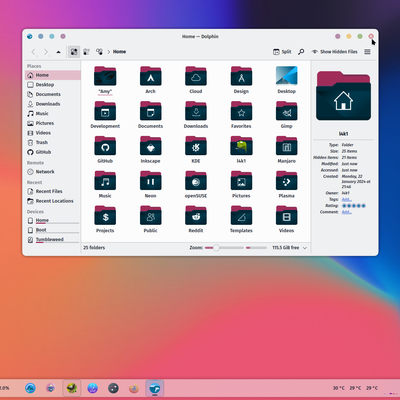Open the hamburger menu
Screen dimensions: 400x400
pos(367,52)
